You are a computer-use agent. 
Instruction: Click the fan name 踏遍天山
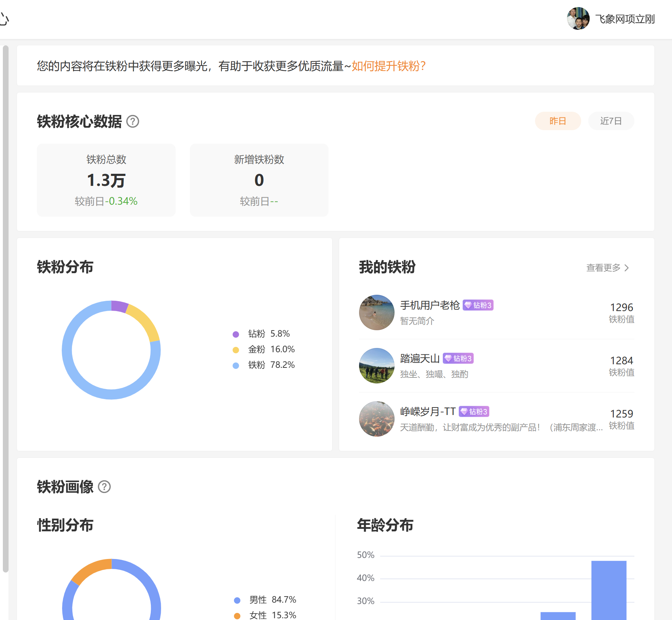[x=420, y=358]
